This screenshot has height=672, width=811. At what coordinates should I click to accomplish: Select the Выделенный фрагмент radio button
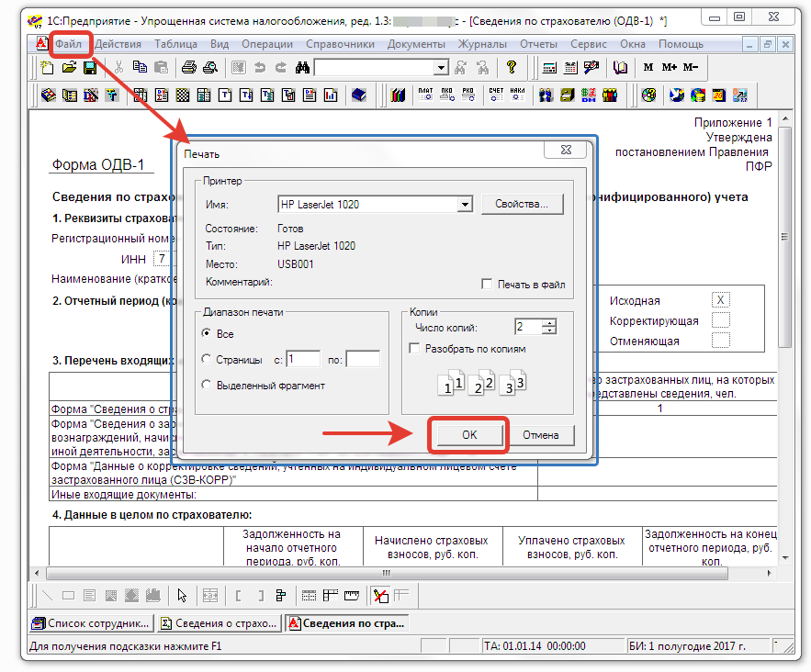pos(207,385)
